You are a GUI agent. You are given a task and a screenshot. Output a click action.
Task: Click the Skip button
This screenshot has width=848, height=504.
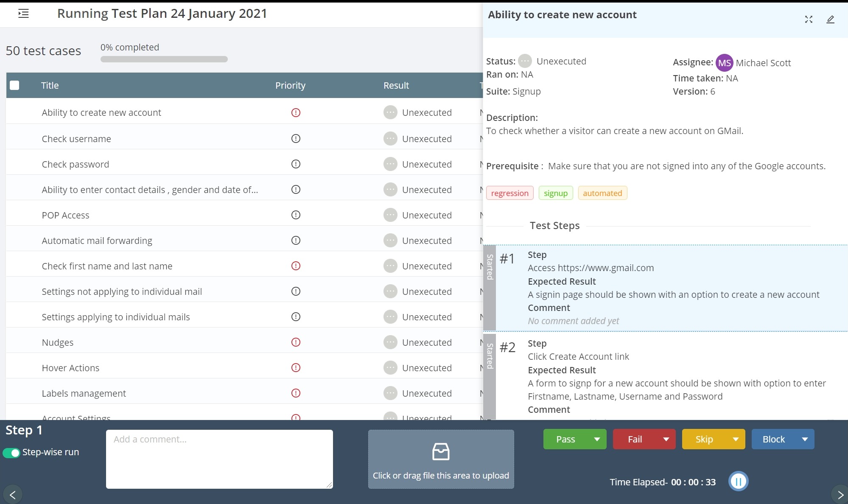point(705,439)
